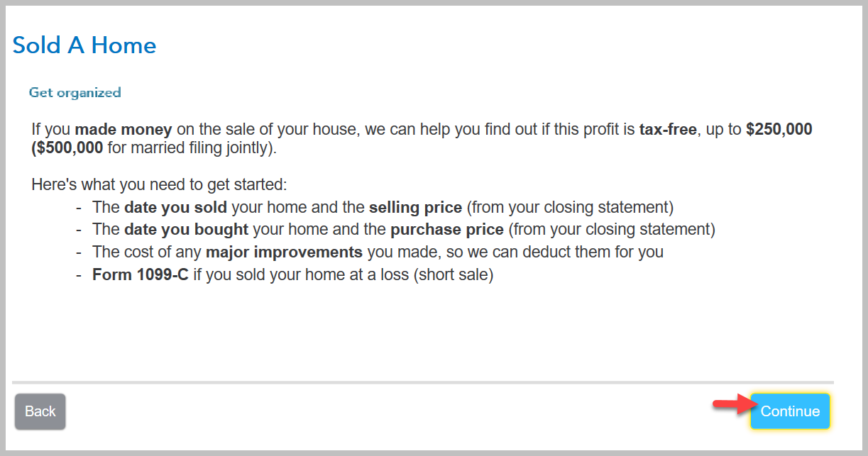Select the Get organized subheading
Viewport: 868px width, 456px height.
click(x=75, y=92)
